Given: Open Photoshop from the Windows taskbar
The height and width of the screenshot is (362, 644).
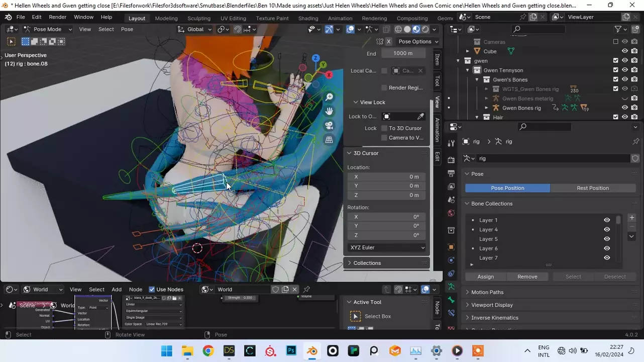Looking at the screenshot, I should pos(291,351).
